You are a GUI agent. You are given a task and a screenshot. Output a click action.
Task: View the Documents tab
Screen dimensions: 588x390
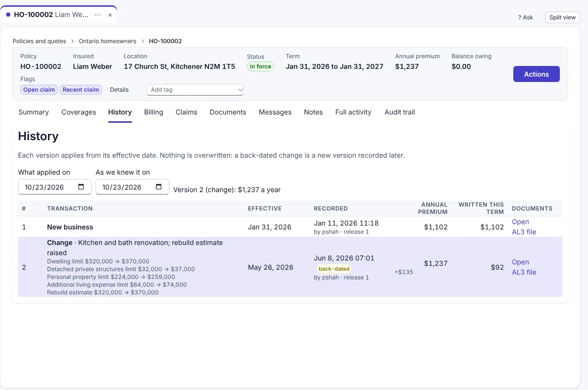click(228, 112)
